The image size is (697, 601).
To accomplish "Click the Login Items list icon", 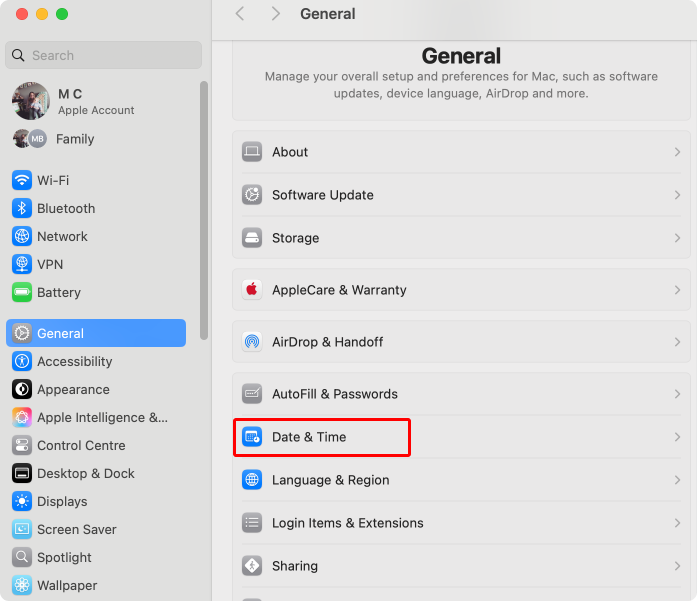I will point(252,523).
